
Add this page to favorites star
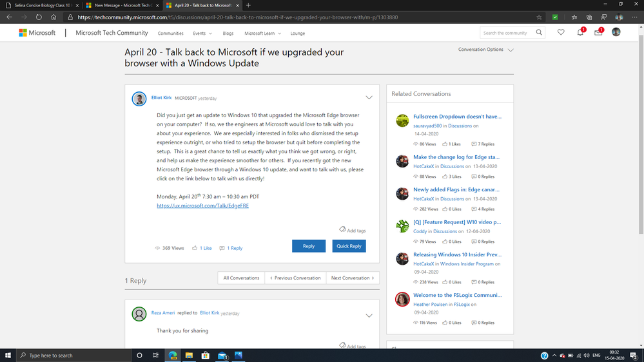[539, 17]
